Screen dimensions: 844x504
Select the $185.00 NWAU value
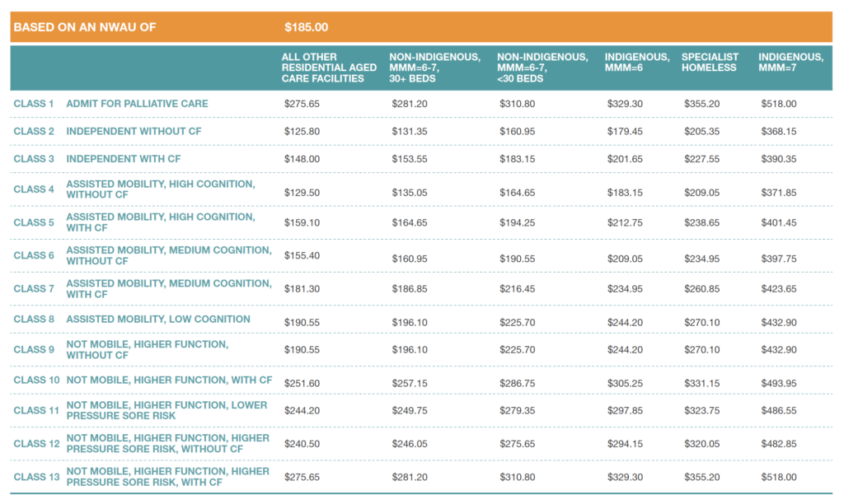tap(307, 27)
